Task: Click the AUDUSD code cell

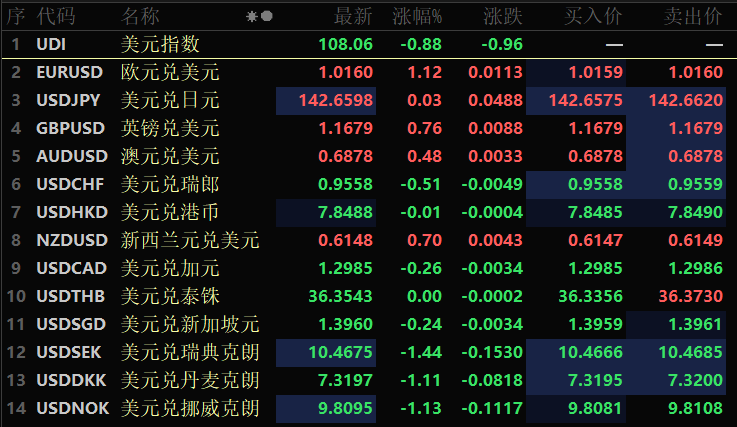Action: pyautogui.click(x=69, y=157)
